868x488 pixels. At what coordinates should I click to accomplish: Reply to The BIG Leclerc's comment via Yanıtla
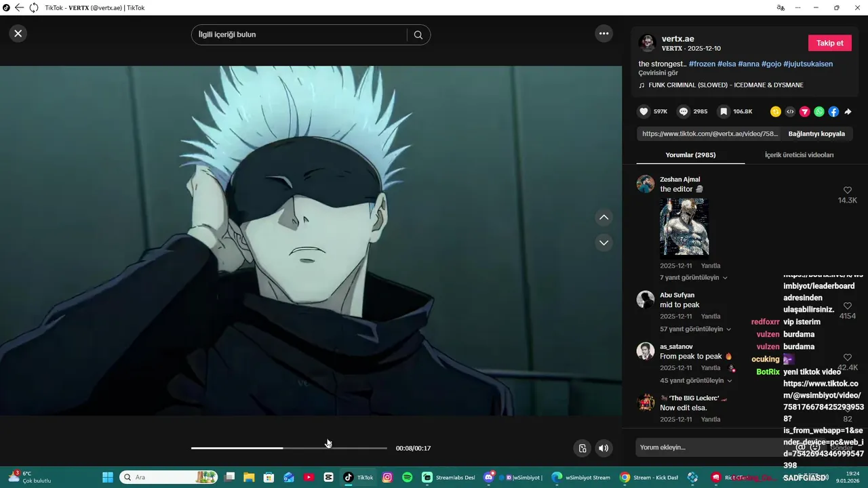click(x=711, y=420)
